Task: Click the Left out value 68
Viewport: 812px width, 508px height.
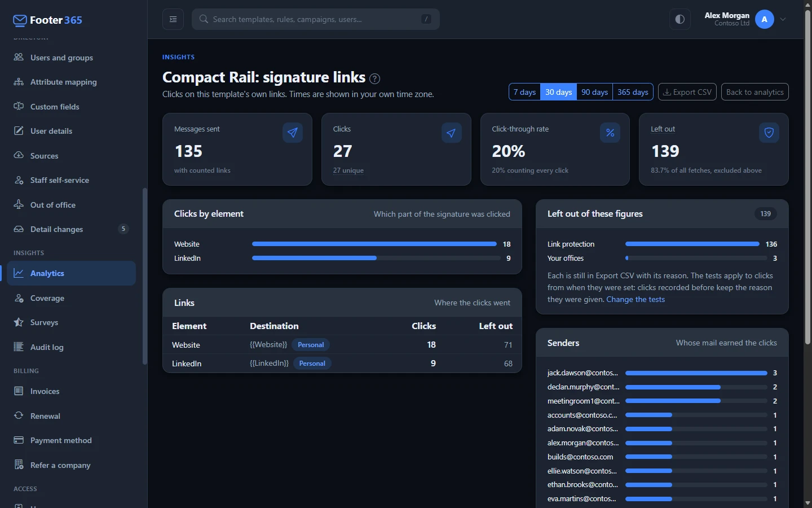Action: point(508,364)
